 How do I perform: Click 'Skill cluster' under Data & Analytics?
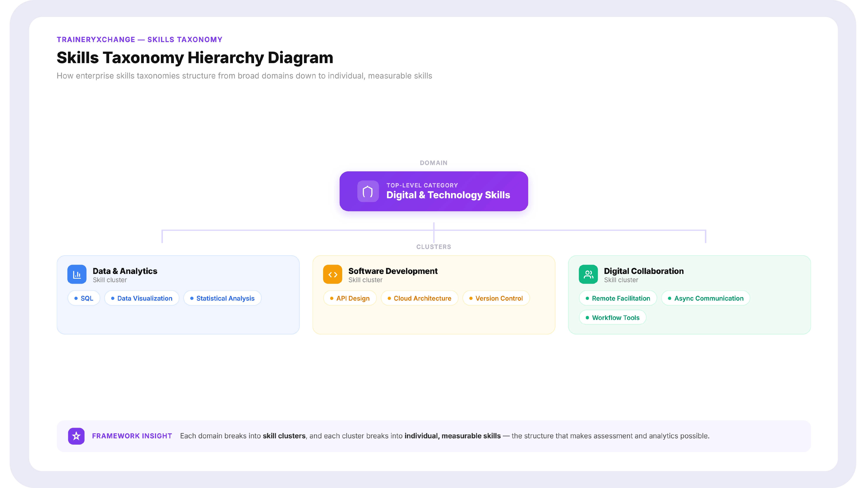point(110,280)
